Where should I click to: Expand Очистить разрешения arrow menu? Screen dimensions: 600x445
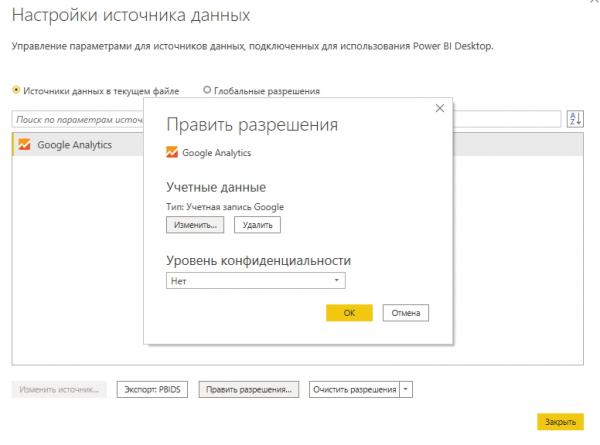406,390
